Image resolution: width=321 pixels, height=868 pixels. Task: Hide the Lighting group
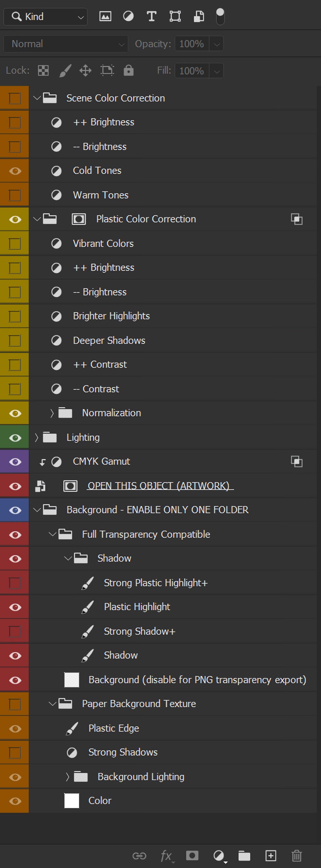15,438
